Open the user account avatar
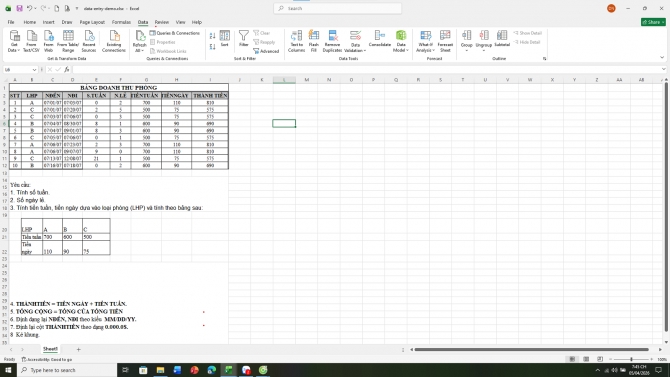 (x=611, y=8)
